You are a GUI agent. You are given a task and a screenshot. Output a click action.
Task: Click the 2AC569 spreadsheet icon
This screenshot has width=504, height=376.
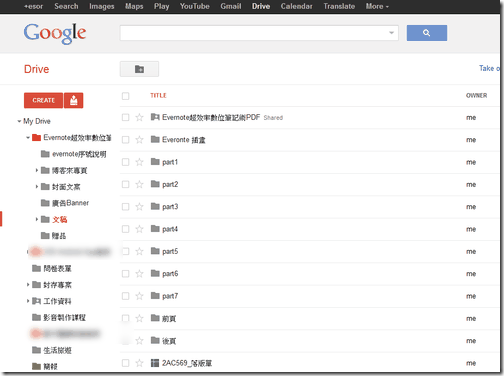pos(155,363)
